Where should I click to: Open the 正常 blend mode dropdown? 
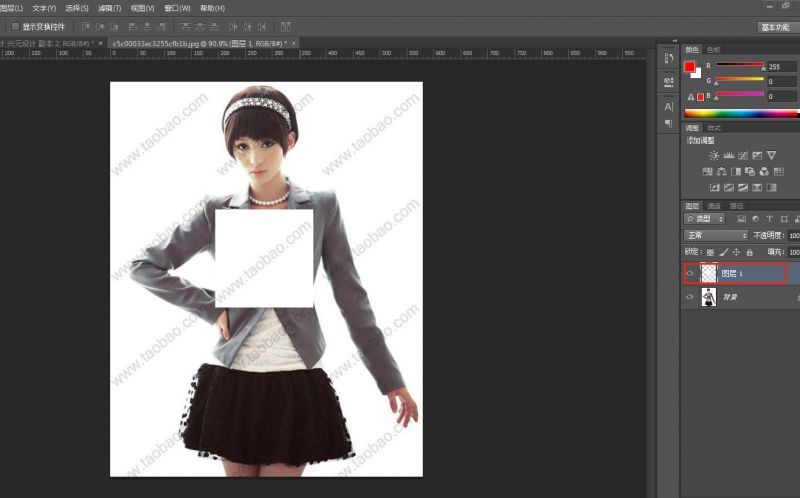(x=715, y=235)
